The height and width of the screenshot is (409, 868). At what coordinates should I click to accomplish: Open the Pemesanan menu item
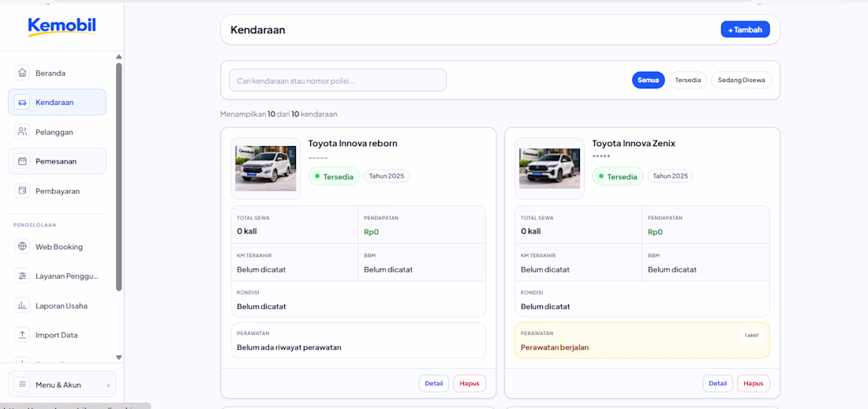pos(57,161)
